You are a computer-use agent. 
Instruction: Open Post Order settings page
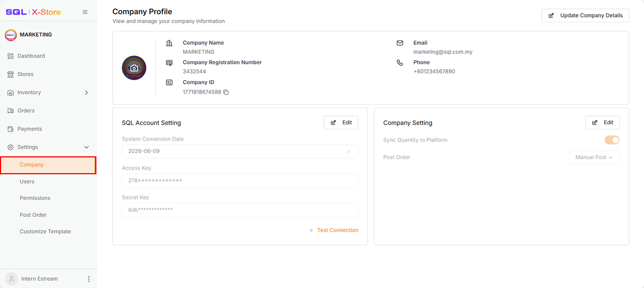(33, 215)
